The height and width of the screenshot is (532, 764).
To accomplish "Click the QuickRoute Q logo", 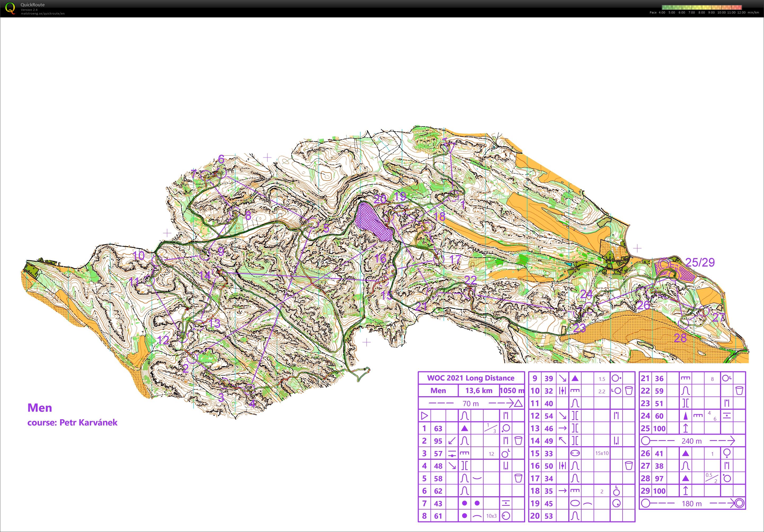I will coord(11,9).
